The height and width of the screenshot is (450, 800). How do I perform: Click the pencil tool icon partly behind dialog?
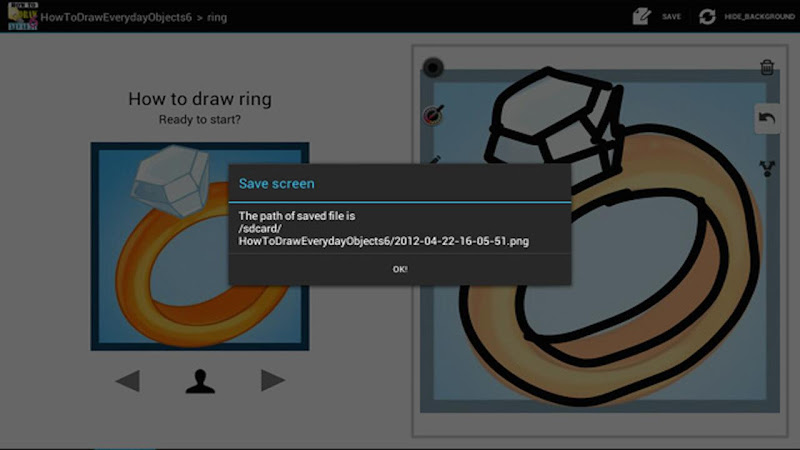pos(435,159)
